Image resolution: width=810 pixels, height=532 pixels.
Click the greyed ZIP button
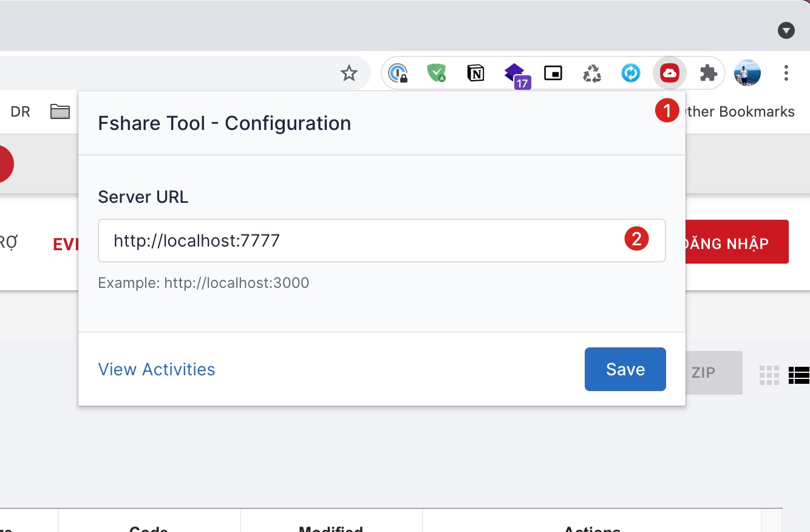pyautogui.click(x=714, y=372)
